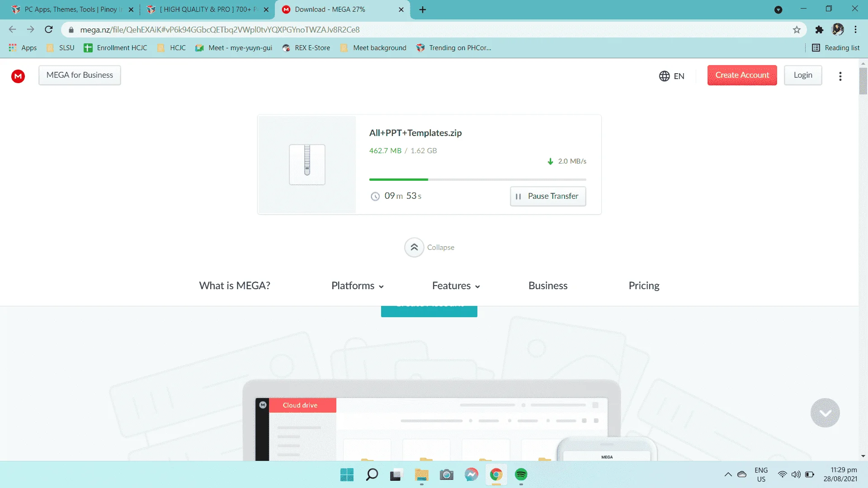
Task: Open the What is MEGA? section
Action: [235, 286]
